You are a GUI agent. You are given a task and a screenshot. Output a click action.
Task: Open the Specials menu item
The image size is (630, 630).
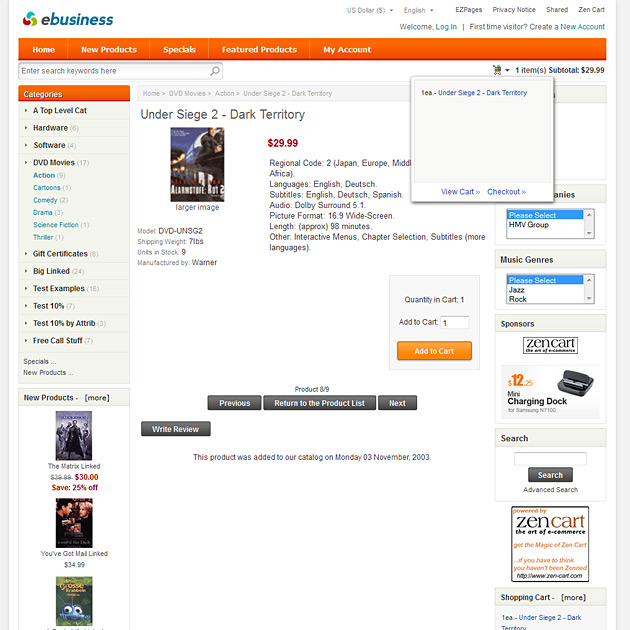point(179,49)
